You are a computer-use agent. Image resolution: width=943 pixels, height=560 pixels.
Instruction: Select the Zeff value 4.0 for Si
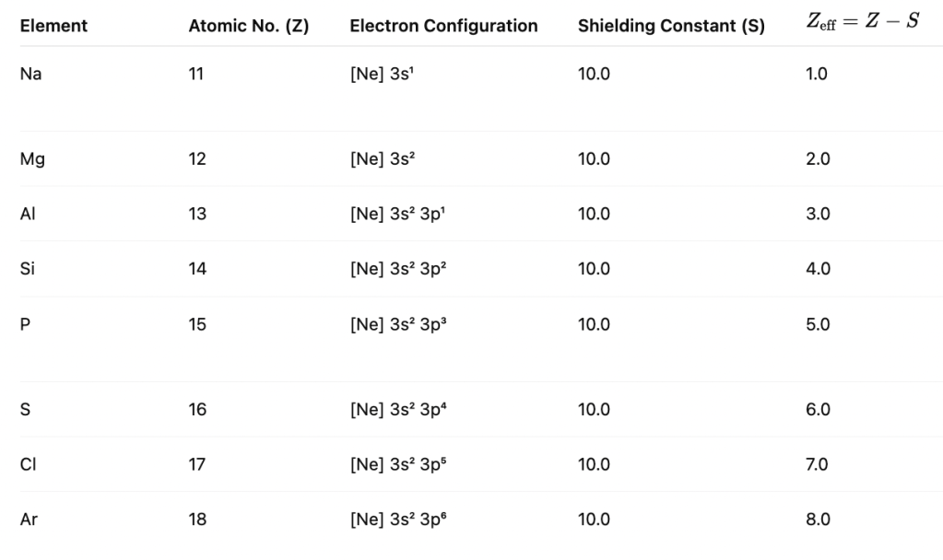818,269
